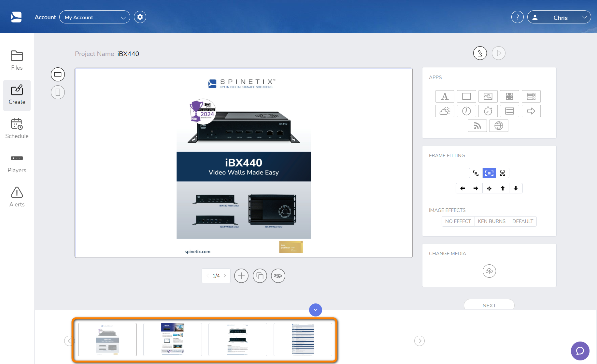Switch to portrait orientation
Screen dimensions: 597x364
(58, 92)
